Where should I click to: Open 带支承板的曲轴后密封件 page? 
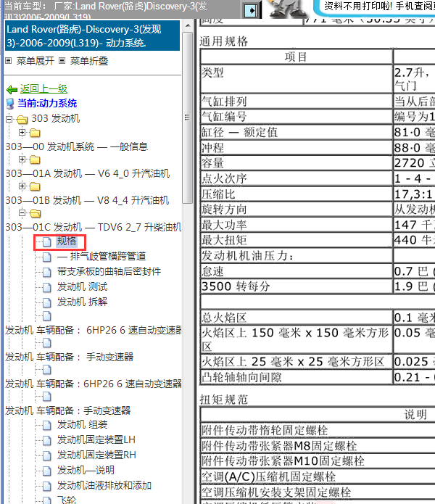coord(109,271)
